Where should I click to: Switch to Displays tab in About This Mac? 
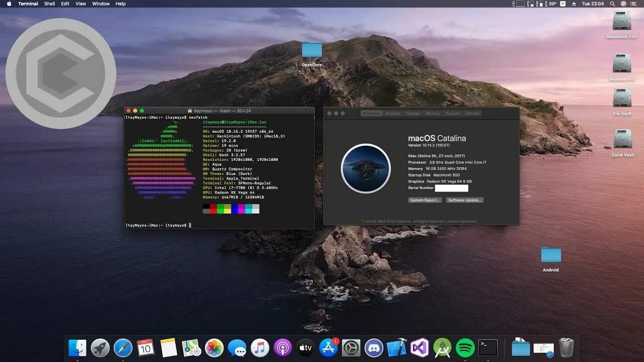(393, 113)
